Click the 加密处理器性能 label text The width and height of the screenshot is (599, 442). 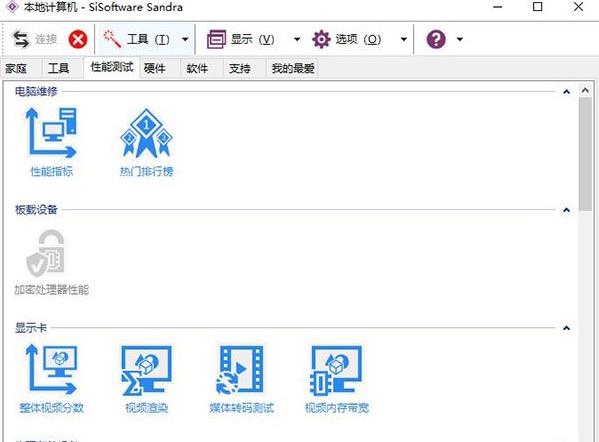[51, 290]
